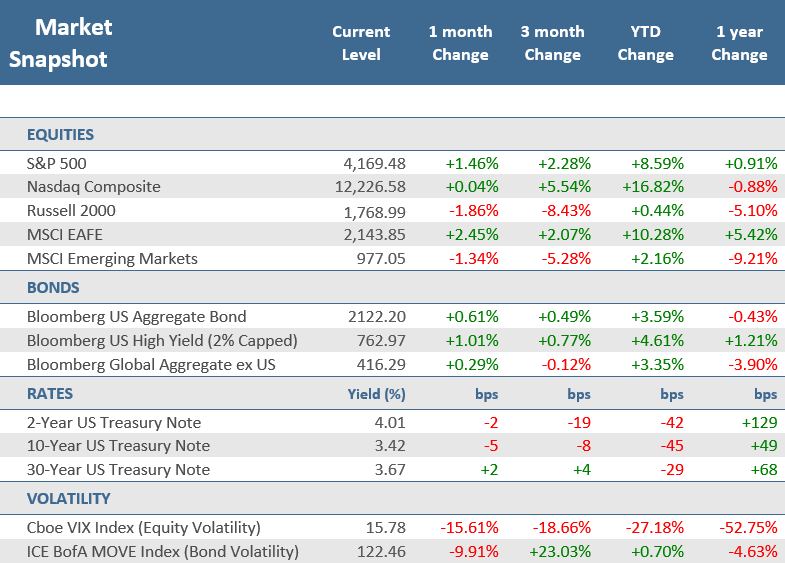Click the 10-Year yield value 3.42
The width and height of the screenshot is (785, 563).
click(x=390, y=446)
